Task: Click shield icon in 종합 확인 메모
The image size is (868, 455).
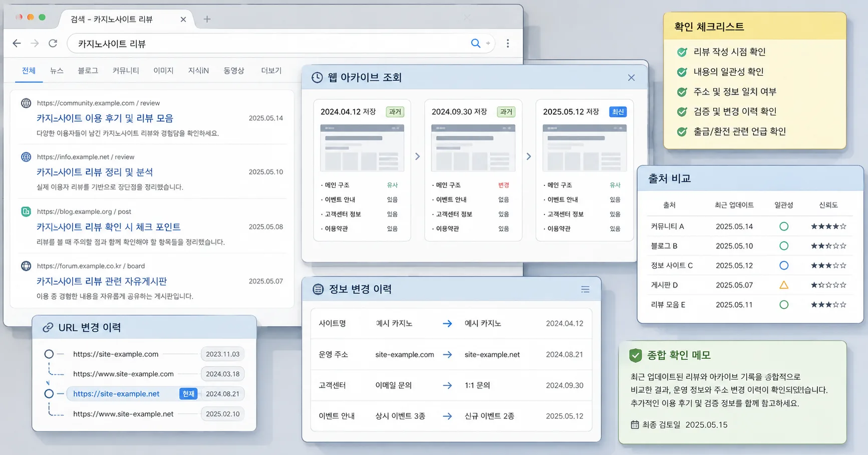Action: (x=636, y=355)
